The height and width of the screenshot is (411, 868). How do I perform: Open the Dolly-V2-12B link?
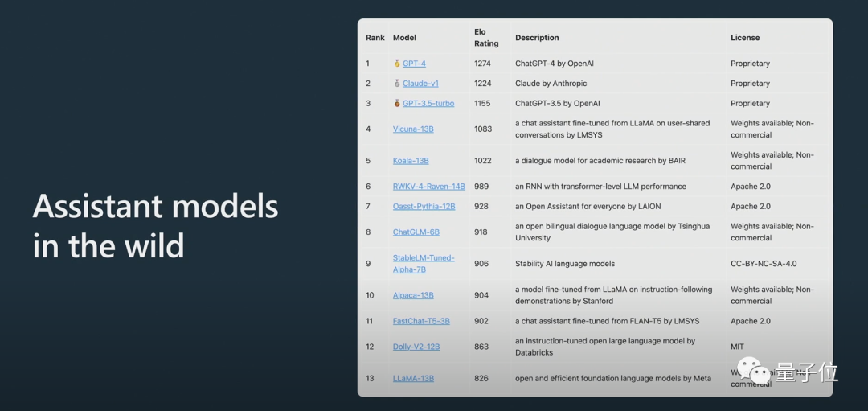click(416, 347)
